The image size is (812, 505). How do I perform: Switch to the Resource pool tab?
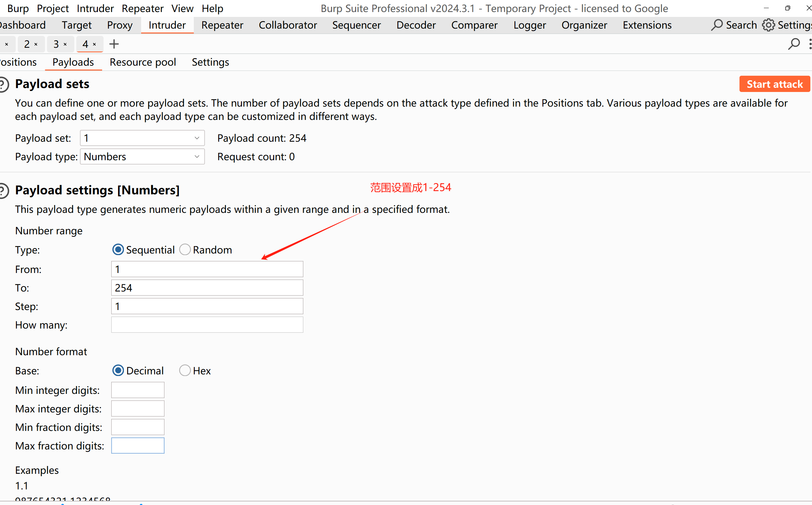click(143, 62)
